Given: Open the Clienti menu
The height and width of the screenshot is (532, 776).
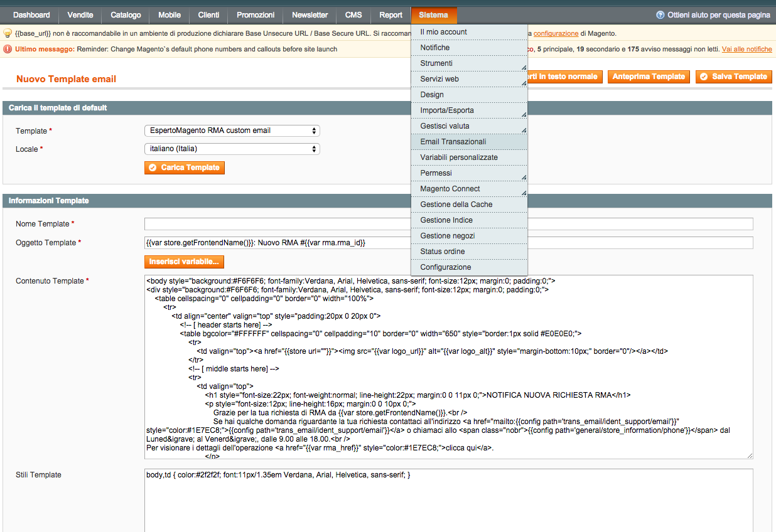Looking at the screenshot, I should coord(208,15).
